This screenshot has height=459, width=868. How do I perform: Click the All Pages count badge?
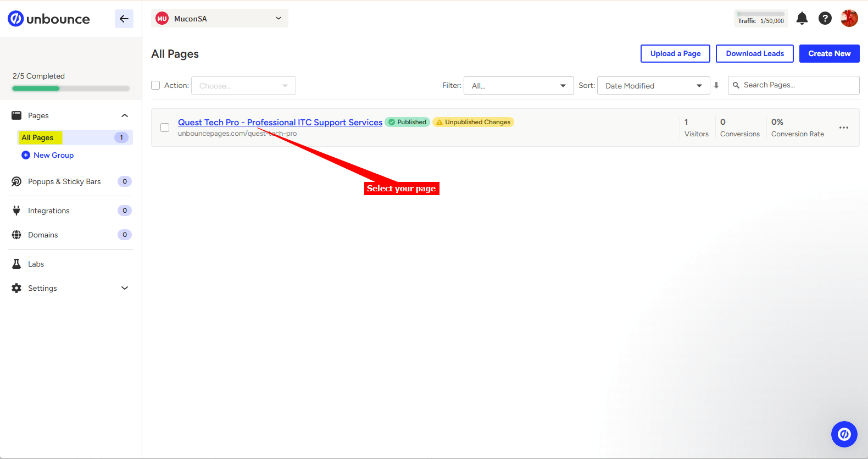coord(121,137)
